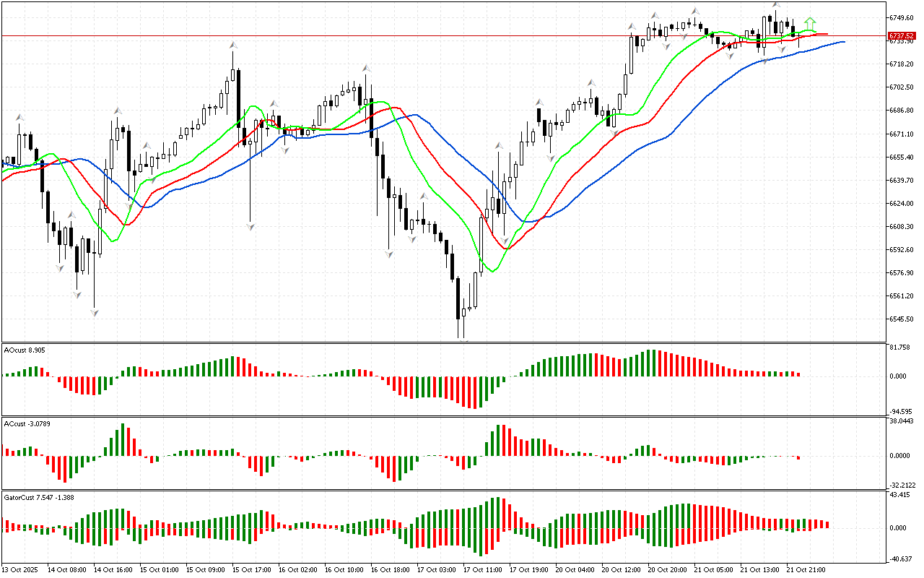This screenshot has width=924, height=578.
Task: Click the 20 Oct 12:00 time axis label
Action: 622,569
